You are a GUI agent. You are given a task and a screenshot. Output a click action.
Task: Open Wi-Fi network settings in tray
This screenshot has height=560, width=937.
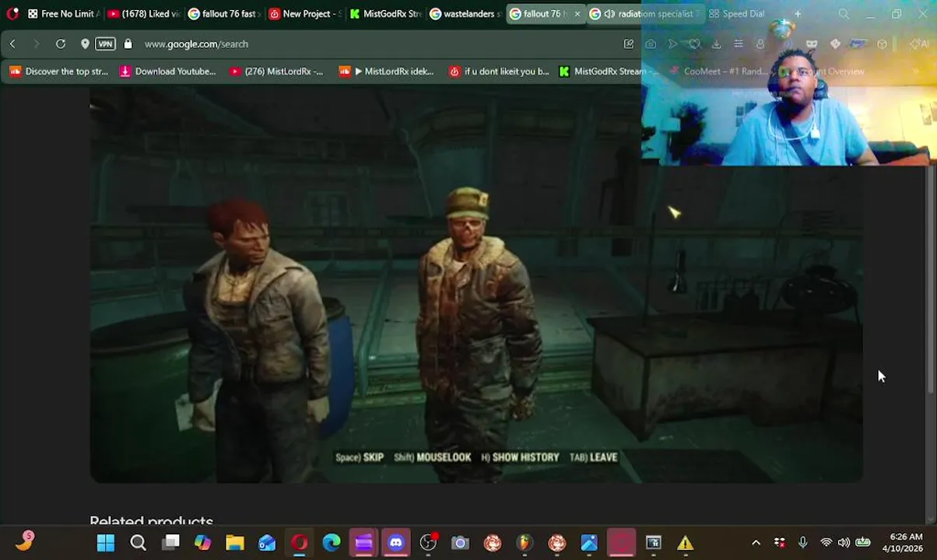[826, 543]
